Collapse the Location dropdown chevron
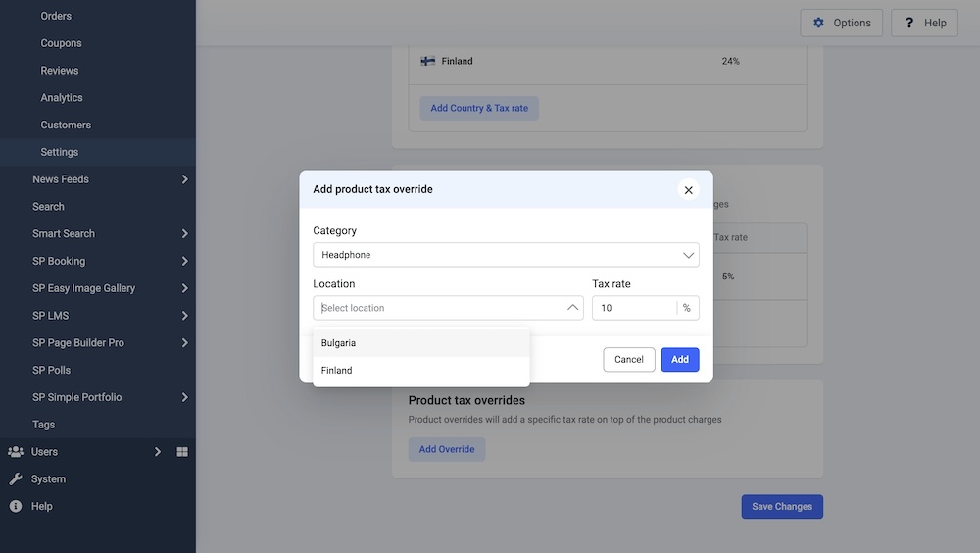Image resolution: width=980 pixels, height=553 pixels. pos(573,308)
